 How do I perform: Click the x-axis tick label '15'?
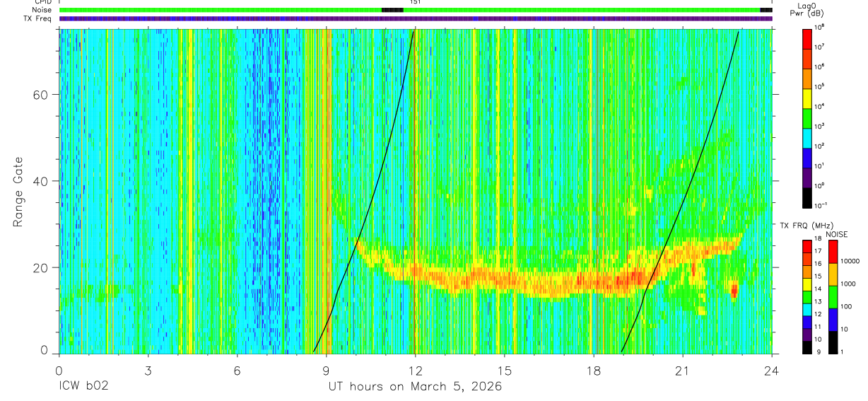505,371
